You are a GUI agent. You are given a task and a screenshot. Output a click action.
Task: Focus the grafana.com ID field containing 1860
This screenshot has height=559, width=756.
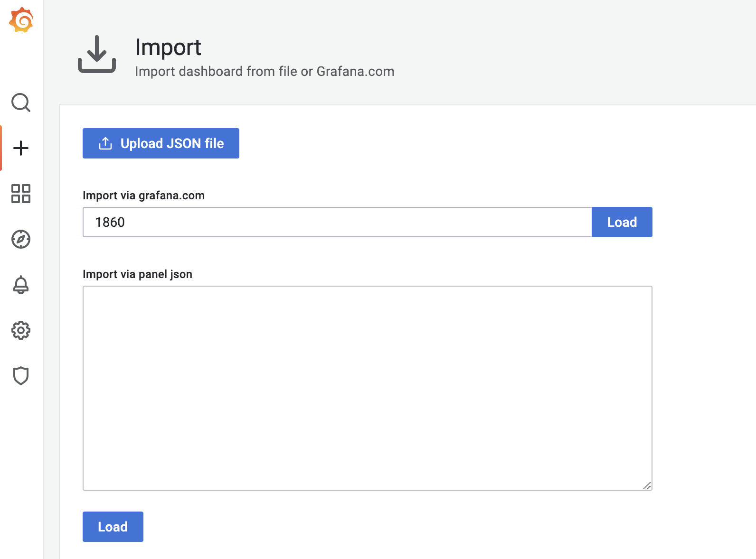pyautogui.click(x=337, y=222)
